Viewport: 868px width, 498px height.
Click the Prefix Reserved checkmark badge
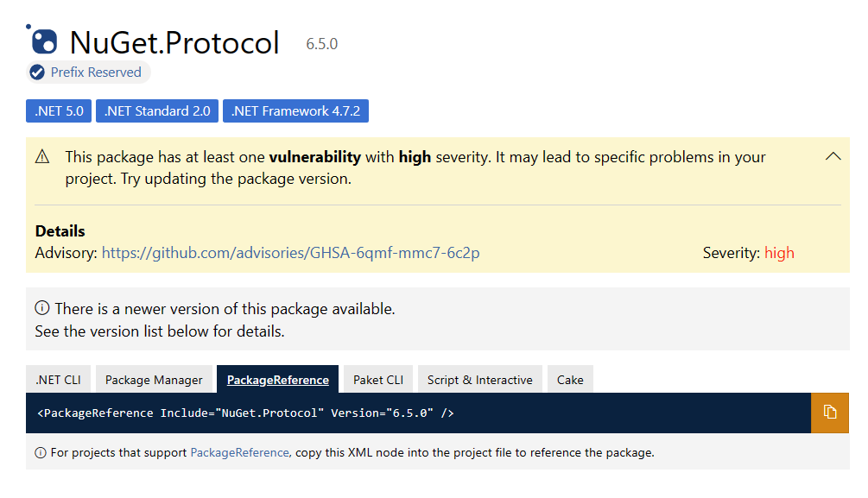[x=36, y=72]
